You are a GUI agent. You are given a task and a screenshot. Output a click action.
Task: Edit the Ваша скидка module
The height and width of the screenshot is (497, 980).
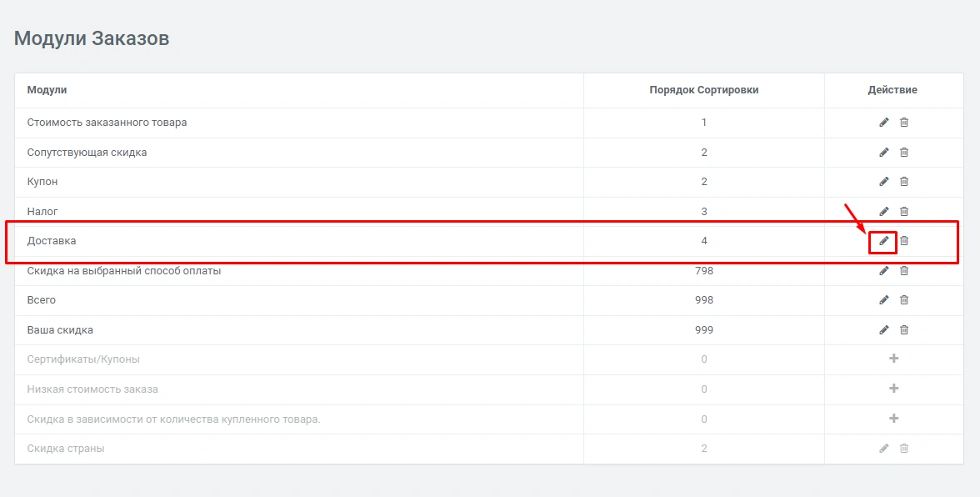[884, 330]
